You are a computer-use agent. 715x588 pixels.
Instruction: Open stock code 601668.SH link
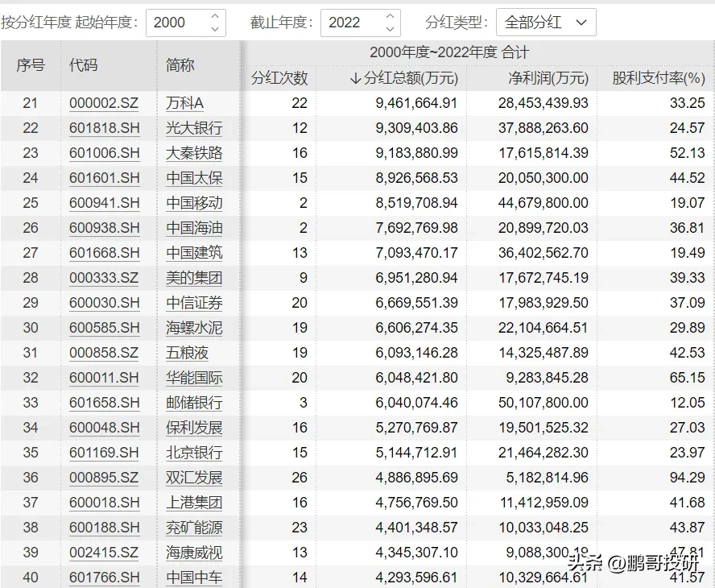point(105,253)
